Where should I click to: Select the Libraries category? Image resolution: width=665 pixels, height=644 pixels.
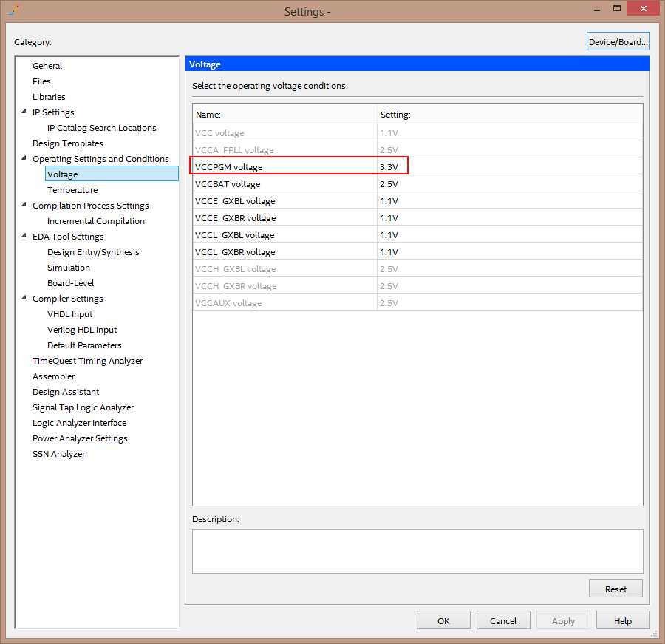49,97
